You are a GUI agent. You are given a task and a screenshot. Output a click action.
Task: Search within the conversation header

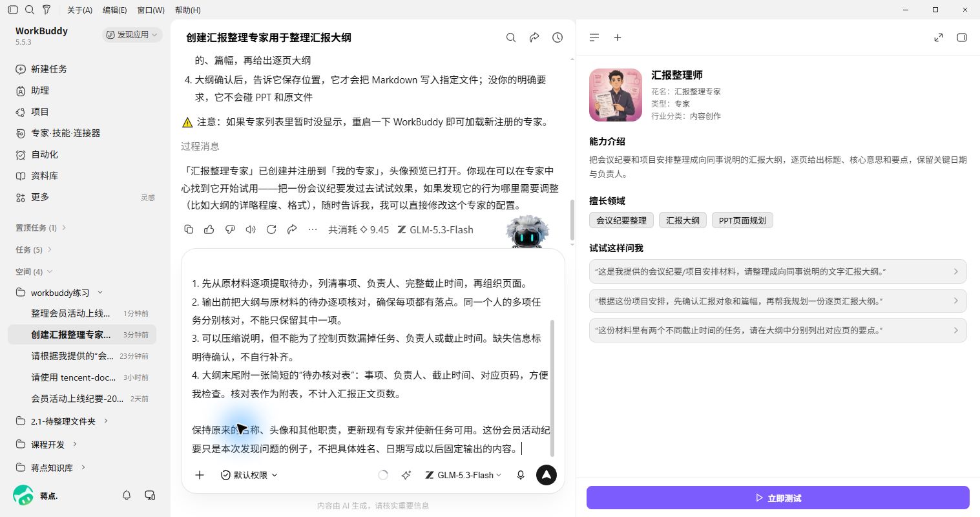tap(511, 37)
